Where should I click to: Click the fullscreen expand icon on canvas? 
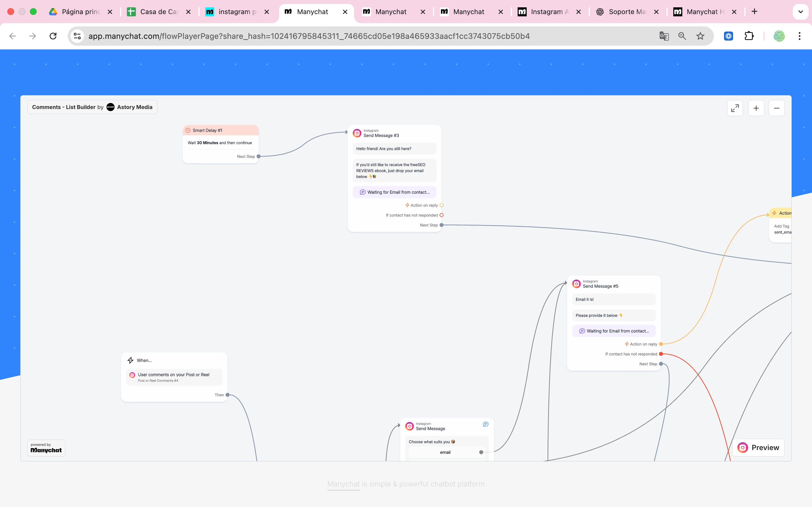coord(734,108)
